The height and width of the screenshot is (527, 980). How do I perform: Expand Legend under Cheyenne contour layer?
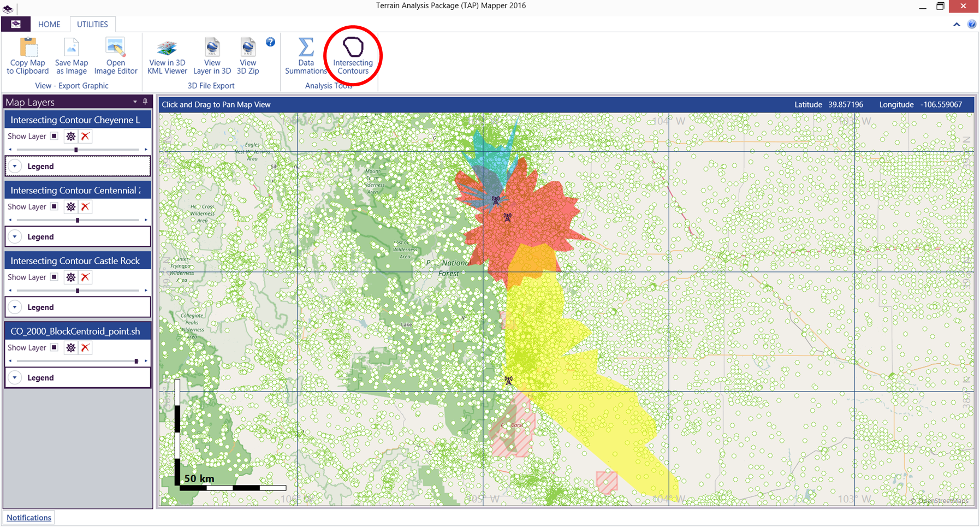click(x=15, y=167)
